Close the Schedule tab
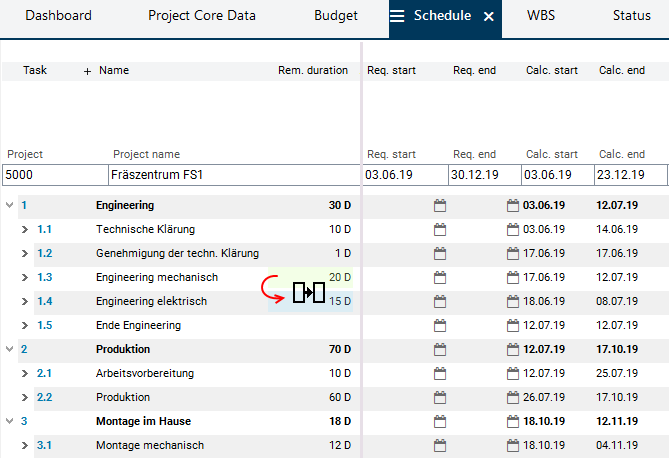The height and width of the screenshot is (458, 669). 488,16
